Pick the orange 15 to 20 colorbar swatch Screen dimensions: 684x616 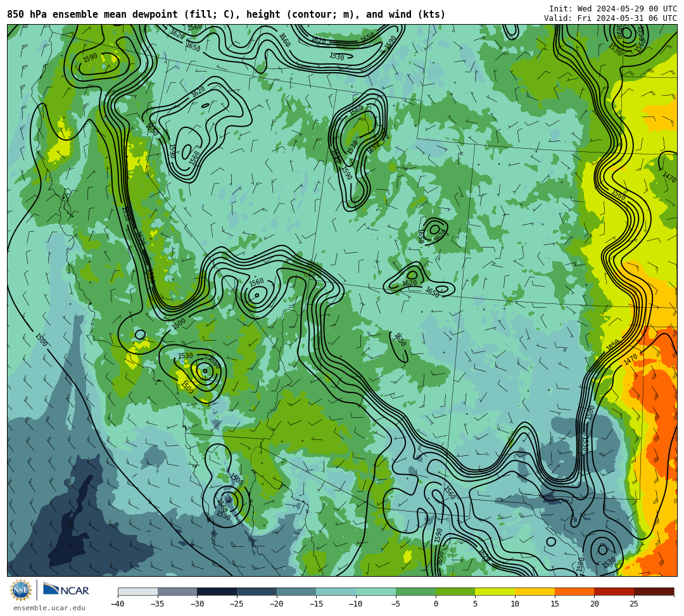tap(574, 592)
